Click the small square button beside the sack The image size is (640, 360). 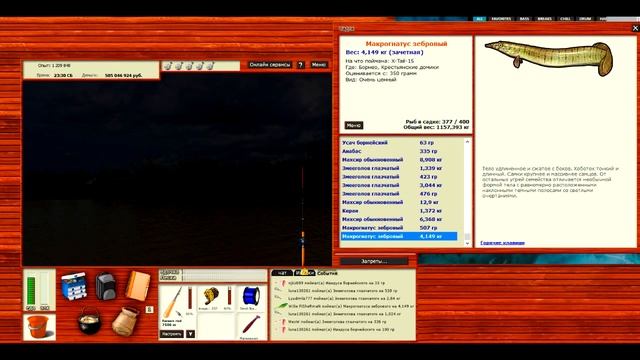click(x=149, y=309)
